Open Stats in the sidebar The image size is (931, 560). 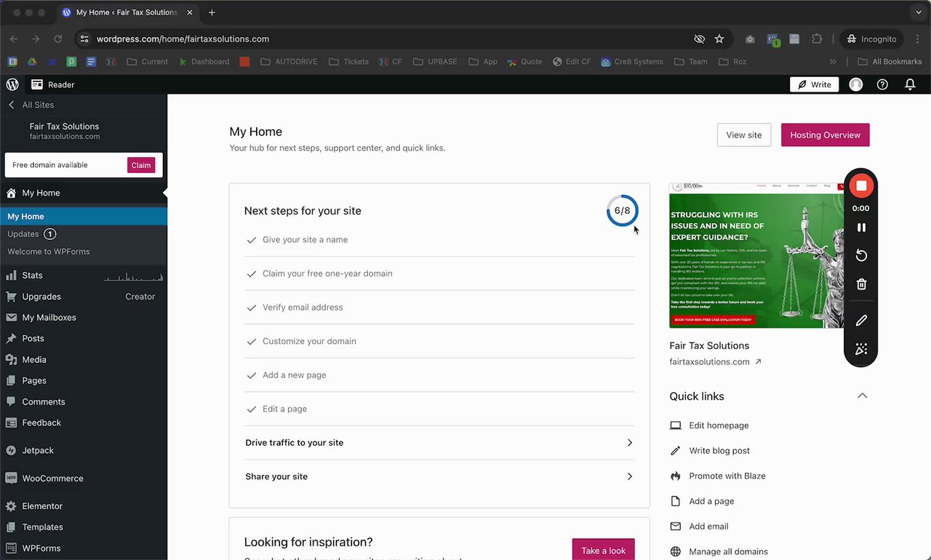coord(33,276)
